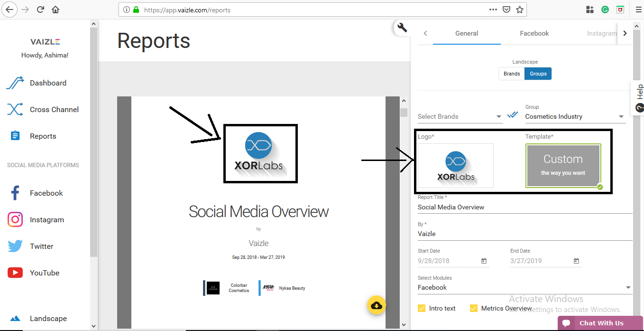Bookmark page with the star icon
Image resolution: width=644 pixels, height=331 pixels.
point(519,9)
